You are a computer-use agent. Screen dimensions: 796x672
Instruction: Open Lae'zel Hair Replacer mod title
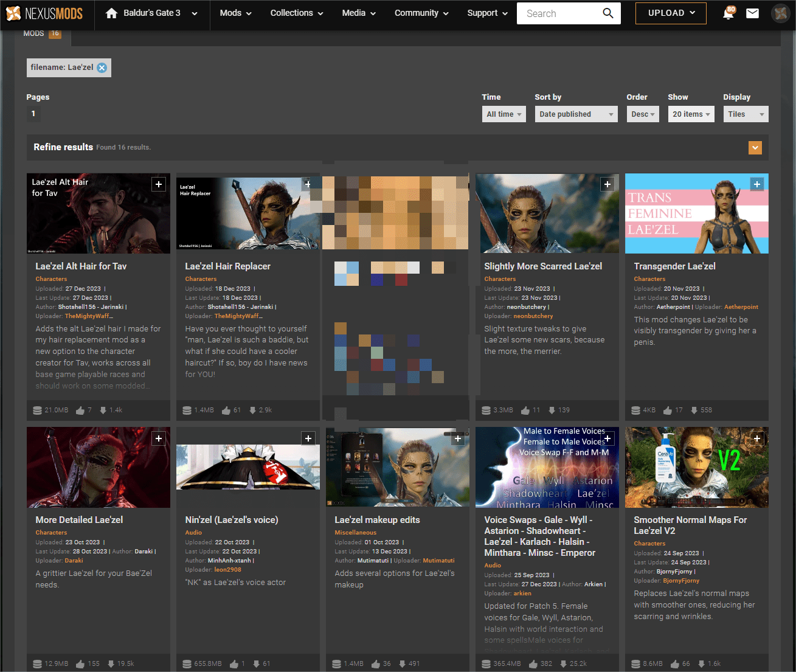tap(227, 266)
